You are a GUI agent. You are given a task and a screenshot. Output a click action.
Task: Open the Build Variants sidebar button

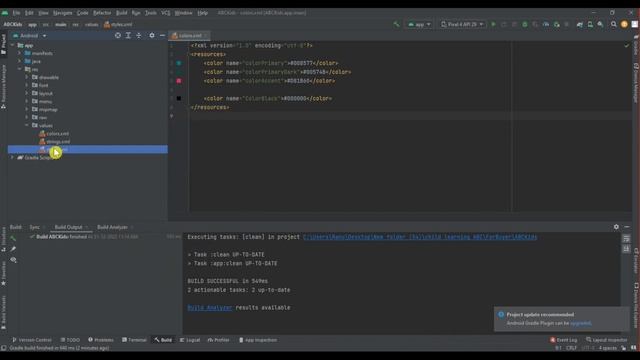click(4, 313)
